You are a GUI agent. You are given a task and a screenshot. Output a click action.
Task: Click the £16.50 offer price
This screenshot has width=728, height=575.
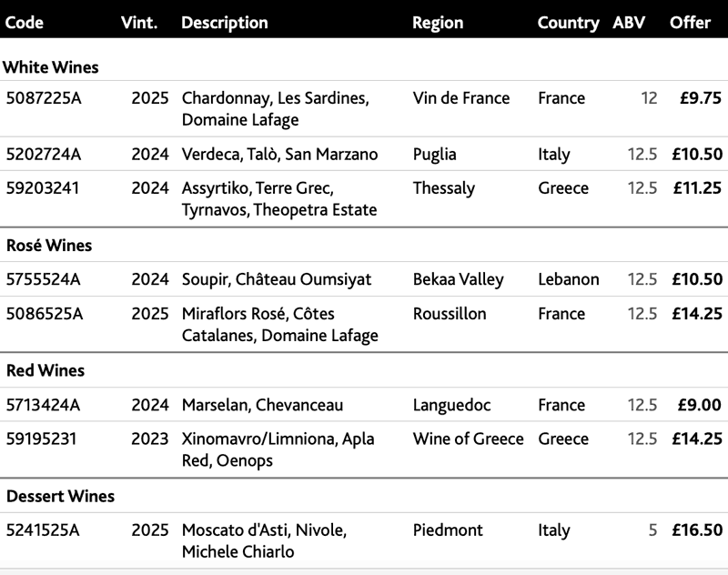point(697,530)
